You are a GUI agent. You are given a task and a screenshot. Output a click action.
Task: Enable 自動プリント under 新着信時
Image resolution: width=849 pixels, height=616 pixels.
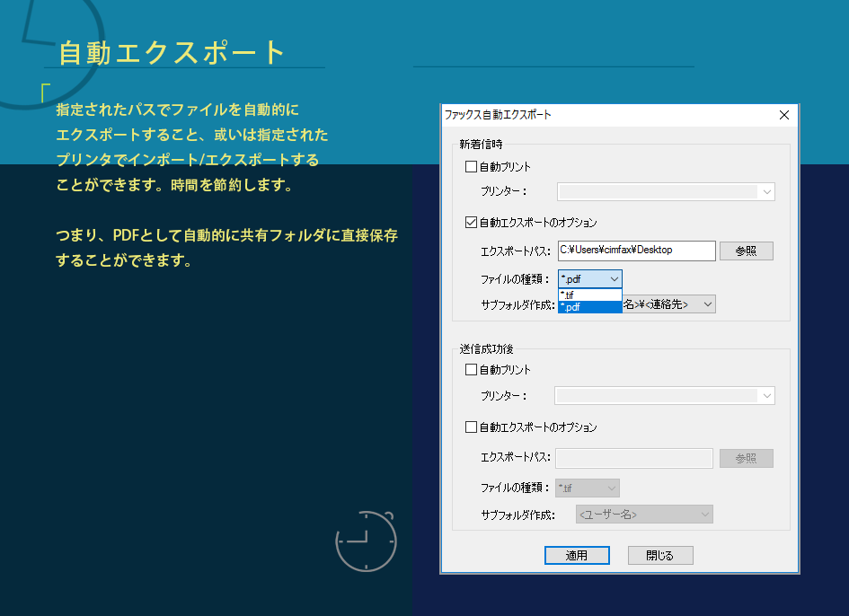click(471, 167)
